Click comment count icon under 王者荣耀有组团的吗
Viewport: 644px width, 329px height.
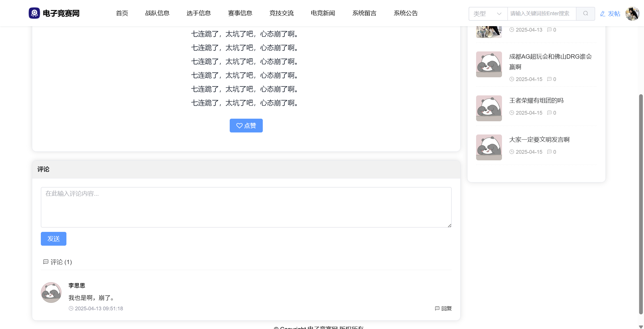(549, 113)
